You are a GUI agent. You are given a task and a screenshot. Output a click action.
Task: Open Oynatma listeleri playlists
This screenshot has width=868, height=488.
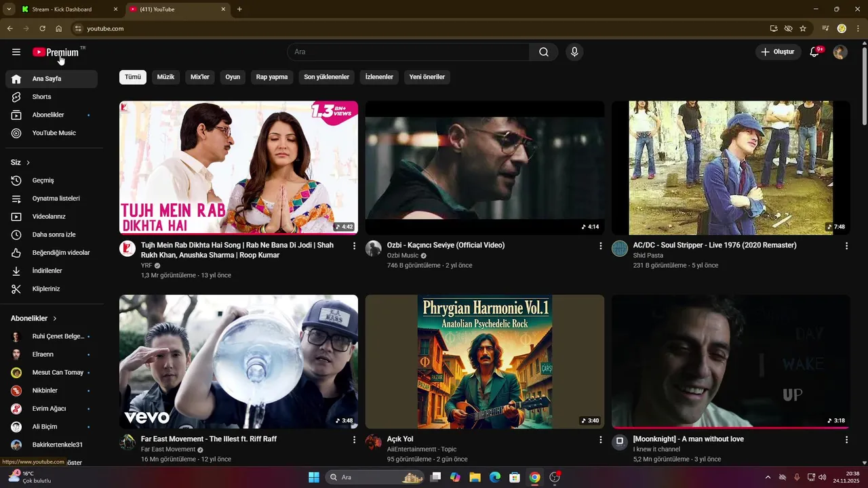coord(52,199)
